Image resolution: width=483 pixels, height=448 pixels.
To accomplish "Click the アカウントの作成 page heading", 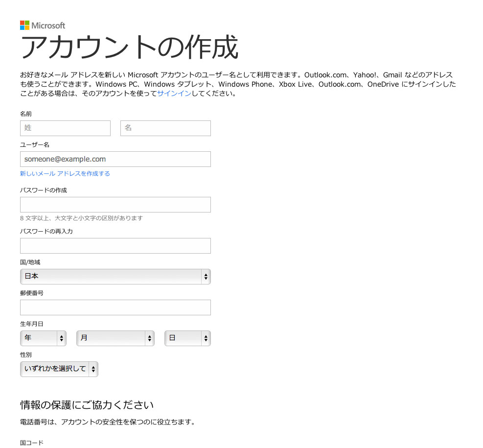I will pyautogui.click(x=129, y=47).
